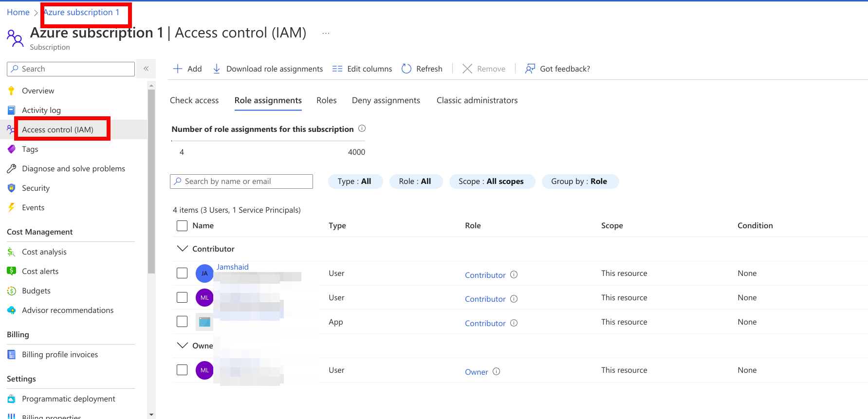Screen dimensions: 868x419
Task: Click the Budgets icon
Action: pyautogui.click(x=11, y=291)
